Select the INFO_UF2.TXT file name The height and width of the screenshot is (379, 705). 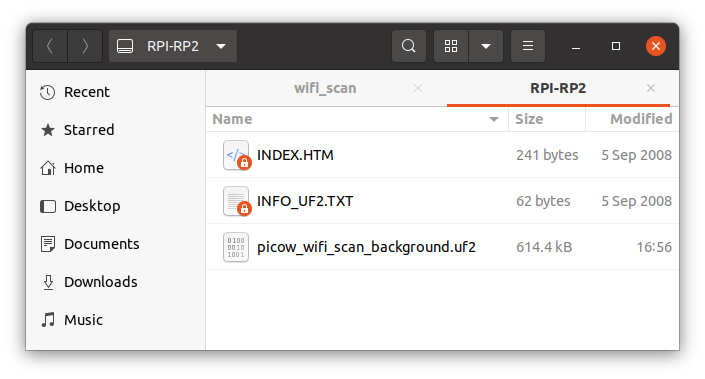[x=305, y=201]
